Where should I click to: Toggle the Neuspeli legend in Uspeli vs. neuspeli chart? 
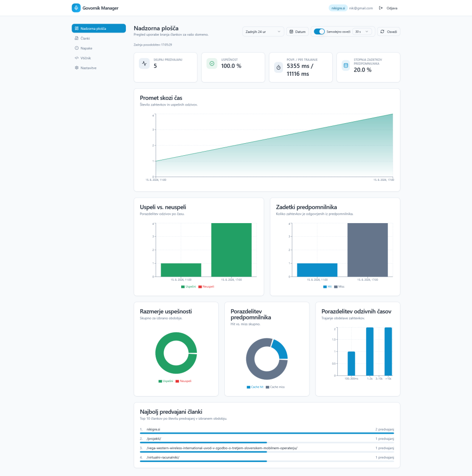[206, 286]
